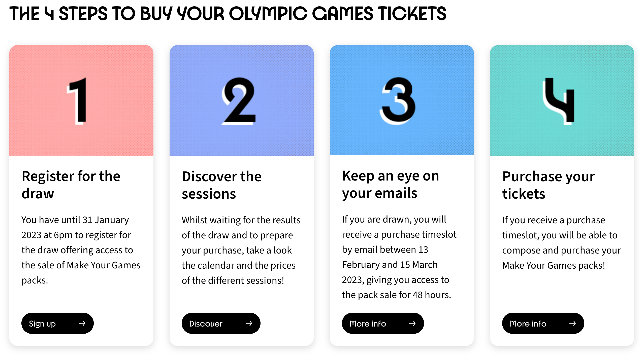Click the arrow icon in Sign up button

pyautogui.click(x=82, y=323)
